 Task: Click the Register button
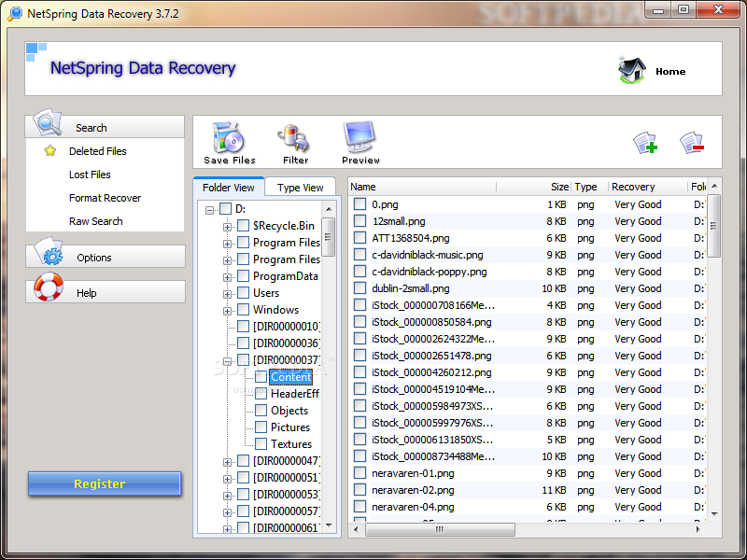(105, 483)
